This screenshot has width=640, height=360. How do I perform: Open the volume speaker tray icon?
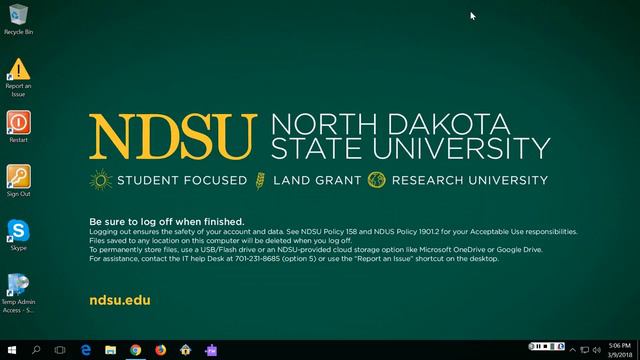[x=597, y=350]
